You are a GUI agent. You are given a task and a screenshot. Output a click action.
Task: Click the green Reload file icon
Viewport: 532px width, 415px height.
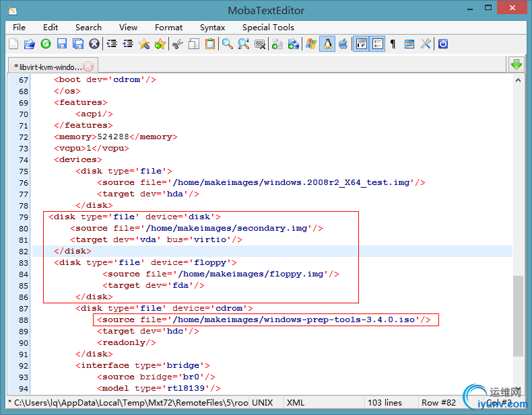click(x=46, y=44)
